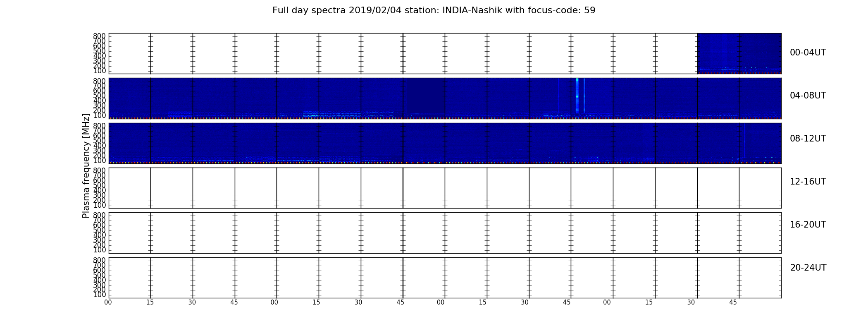
Task: Click the '100' tick label of the 16-20UT panel
Action: coord(99,250)
